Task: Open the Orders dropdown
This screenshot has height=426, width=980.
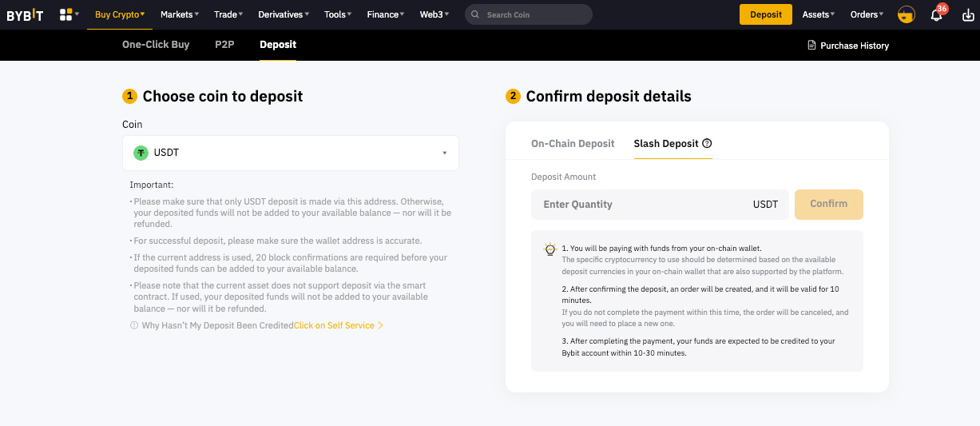Action: click(x=867, y=14)
